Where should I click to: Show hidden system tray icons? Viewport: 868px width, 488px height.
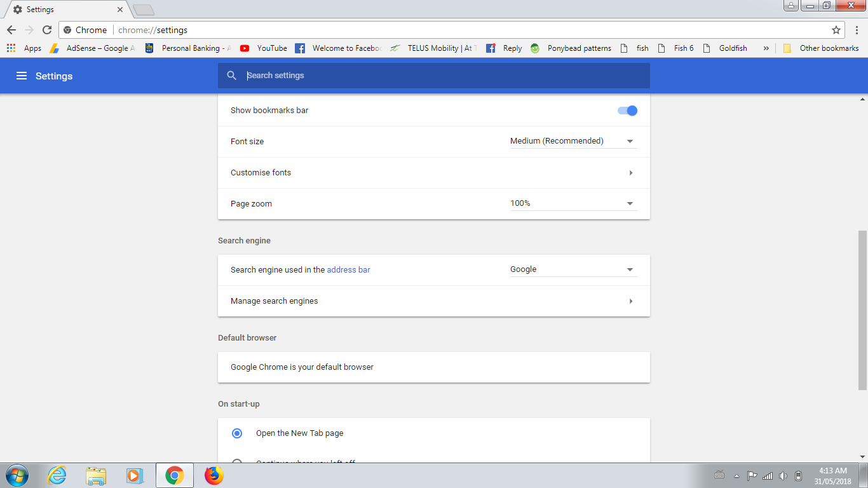coord(736,475)
